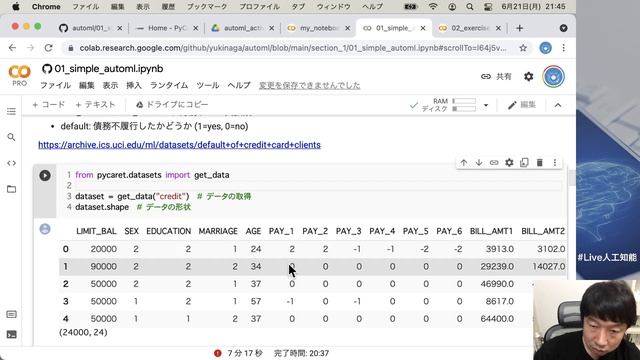Open Chrome three-dot menu

564,48
